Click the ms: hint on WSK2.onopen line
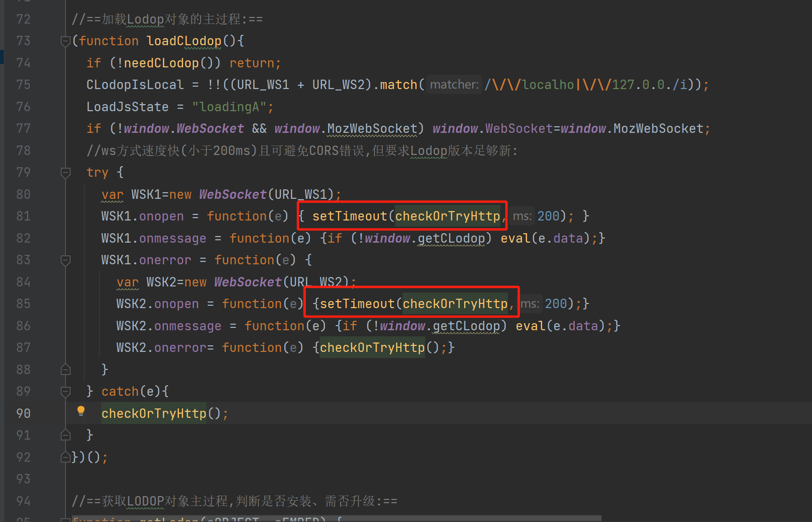 click(530, 304)
